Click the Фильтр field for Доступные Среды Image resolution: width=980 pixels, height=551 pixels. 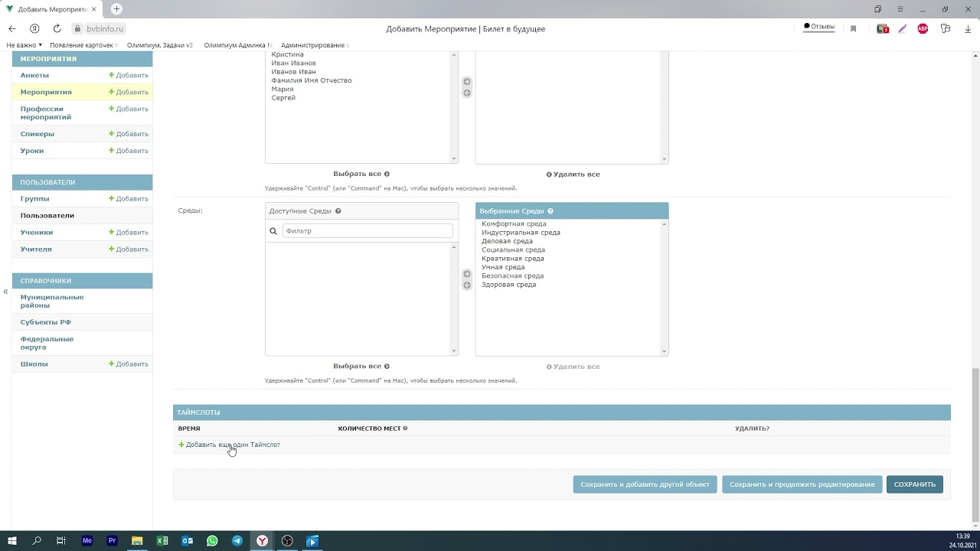coord(367,230)
